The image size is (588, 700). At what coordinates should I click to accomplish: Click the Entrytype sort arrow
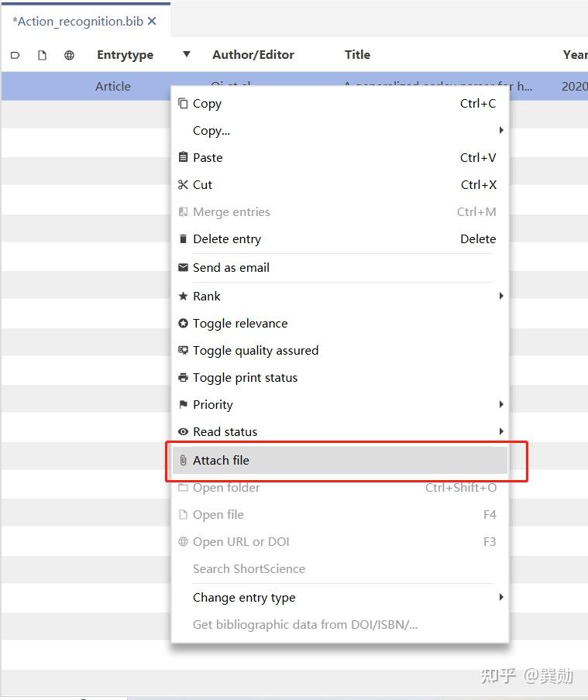(186, 54)
